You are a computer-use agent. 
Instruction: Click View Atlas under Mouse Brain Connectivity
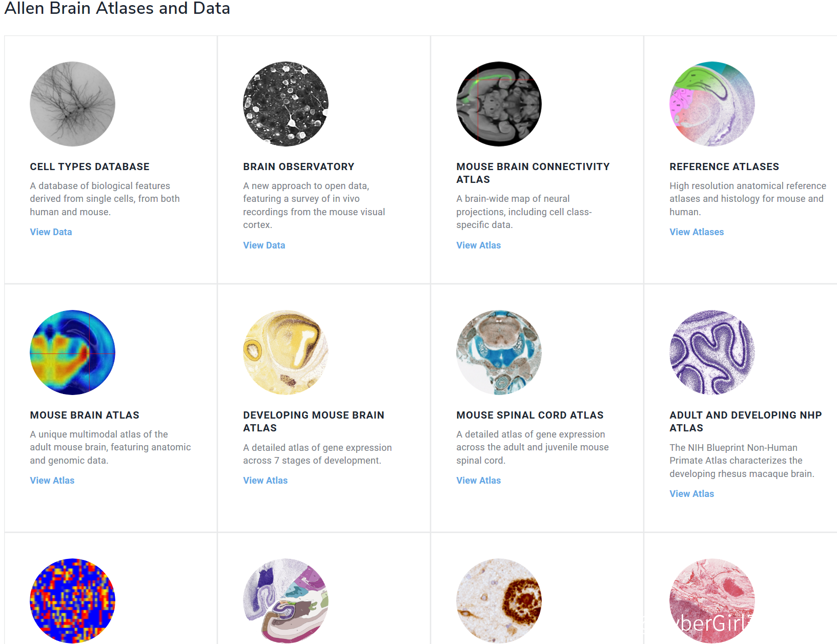[x=478, y=245]
